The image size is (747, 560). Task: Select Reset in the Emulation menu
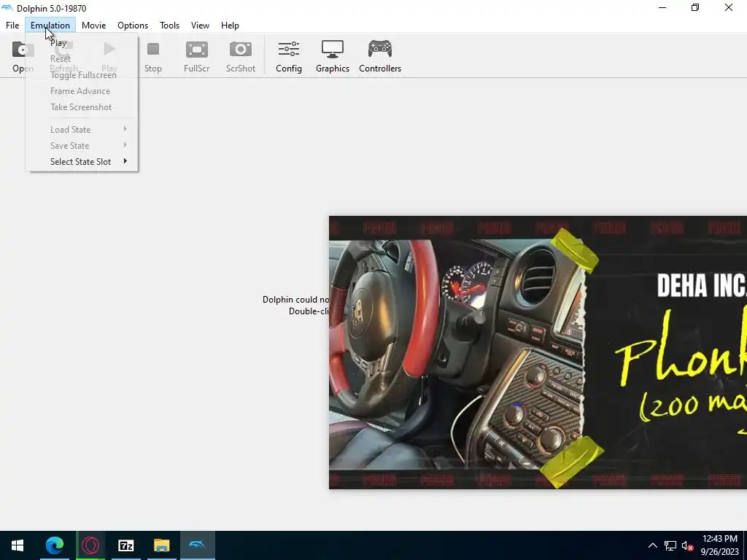pyautogui.click(x=82, y=58)
